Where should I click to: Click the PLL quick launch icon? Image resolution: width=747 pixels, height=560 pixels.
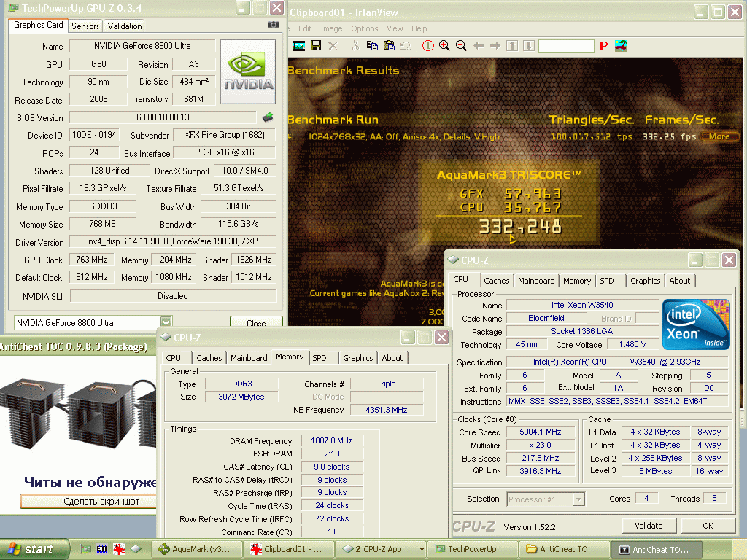click(x=102, y=549)
